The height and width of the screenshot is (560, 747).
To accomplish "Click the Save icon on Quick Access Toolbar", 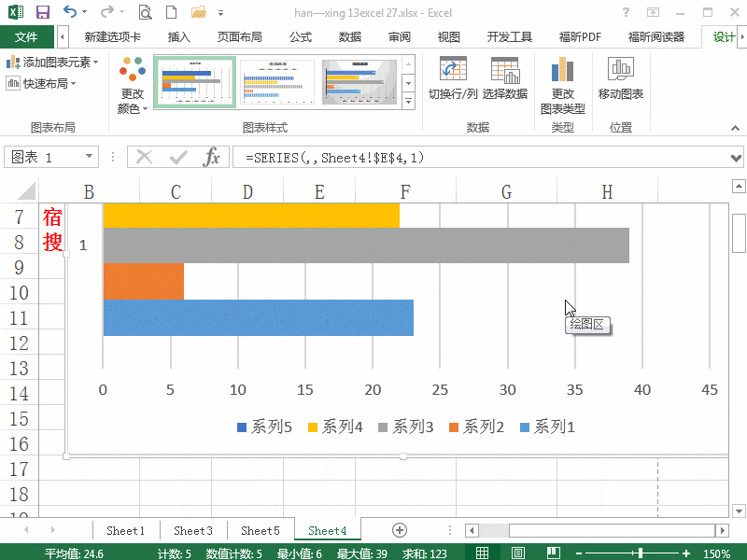I will (x=42, y=12).
